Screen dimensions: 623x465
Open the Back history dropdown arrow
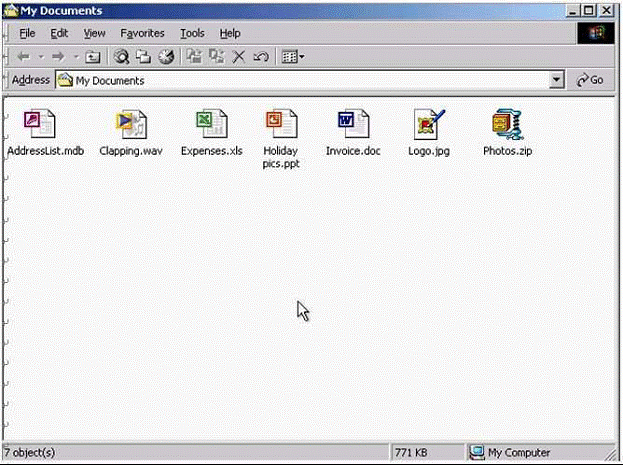41,57
